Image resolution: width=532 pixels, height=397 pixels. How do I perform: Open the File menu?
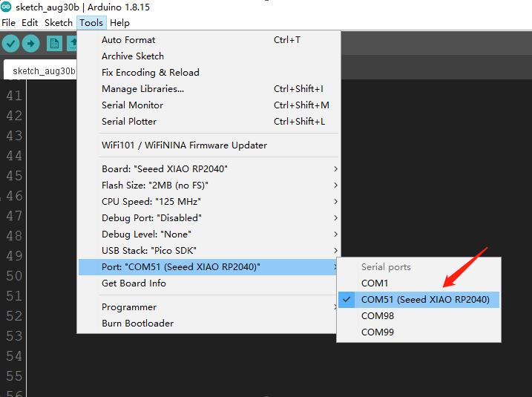[8, 23]
